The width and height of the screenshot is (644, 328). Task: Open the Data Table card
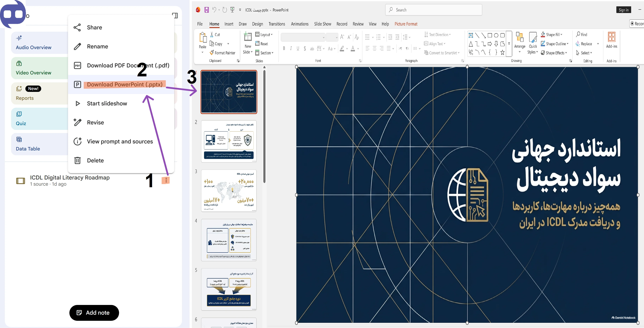point(39,144)
